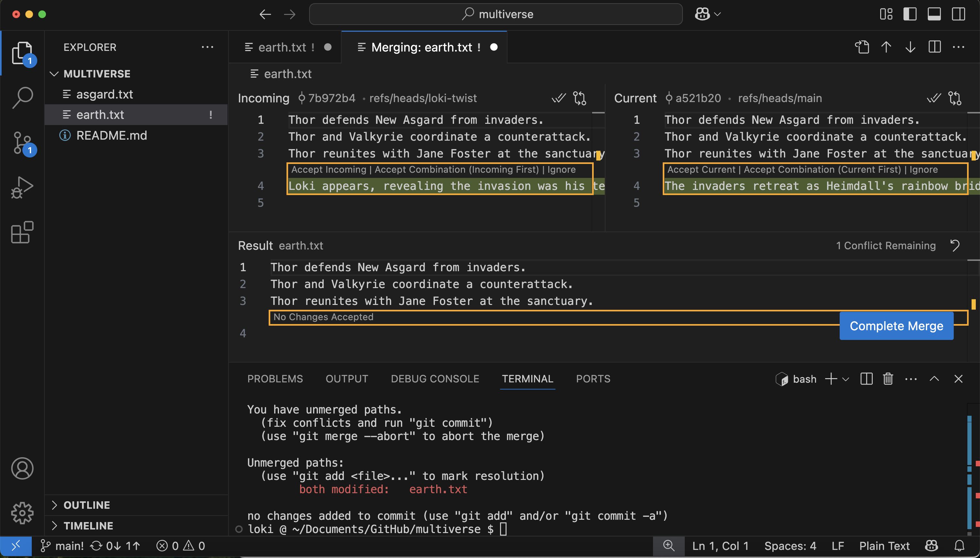
Task: Maximize the panel with chevron up
Action: (934, 379)
